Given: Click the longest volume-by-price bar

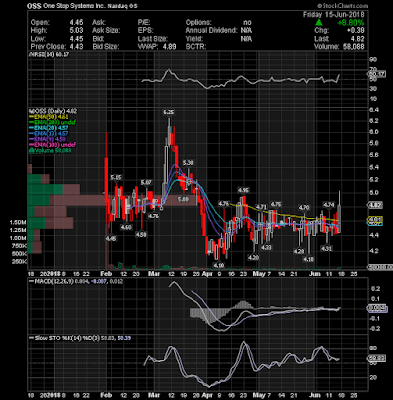Looking at the screenshot, I should [x=113, y=200].
